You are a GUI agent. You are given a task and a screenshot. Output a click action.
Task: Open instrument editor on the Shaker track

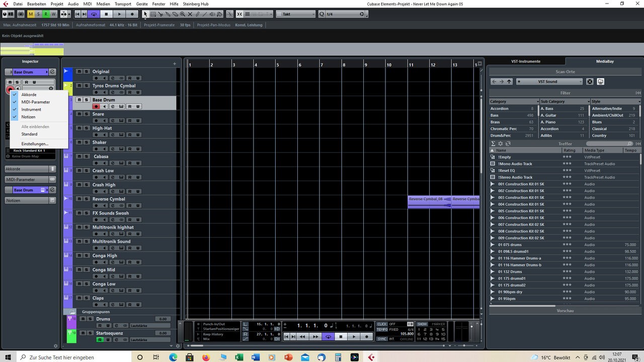click(121, 149)
